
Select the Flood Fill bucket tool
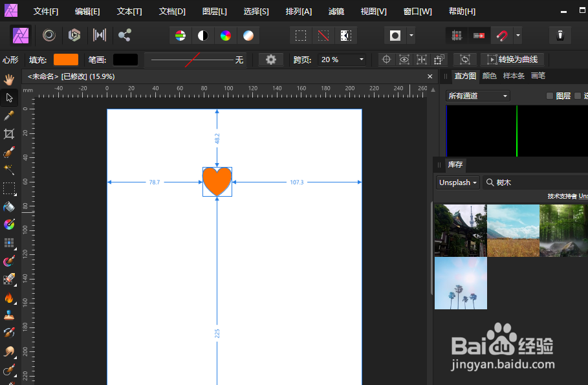click(9, 207)
